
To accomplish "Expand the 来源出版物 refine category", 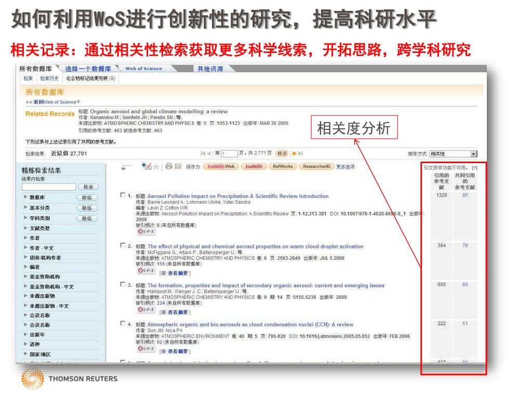I will click(26, 296).
